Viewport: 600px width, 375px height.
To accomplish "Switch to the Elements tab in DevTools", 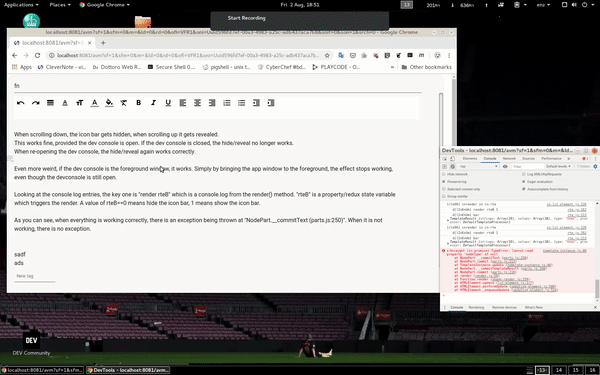I will (x=470, y=158).
